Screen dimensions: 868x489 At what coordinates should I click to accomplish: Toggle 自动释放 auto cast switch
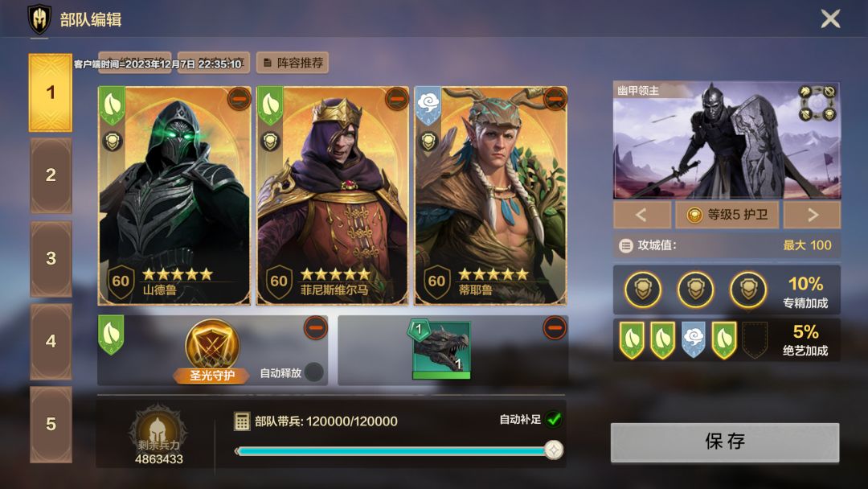314,372
